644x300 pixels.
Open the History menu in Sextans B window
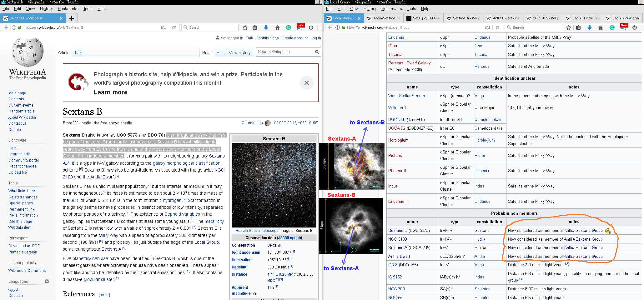pos(46,9)
